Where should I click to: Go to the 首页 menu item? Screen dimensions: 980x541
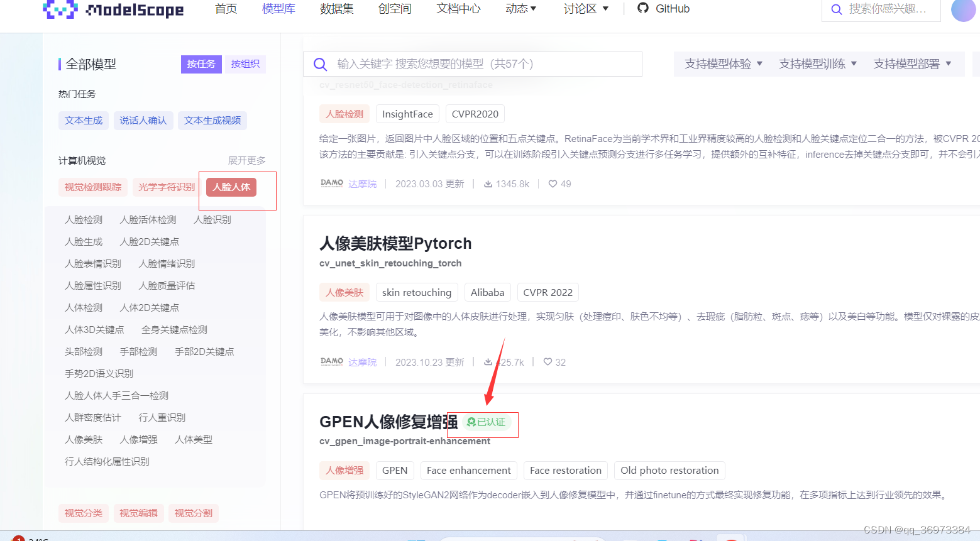pos(226,9)
